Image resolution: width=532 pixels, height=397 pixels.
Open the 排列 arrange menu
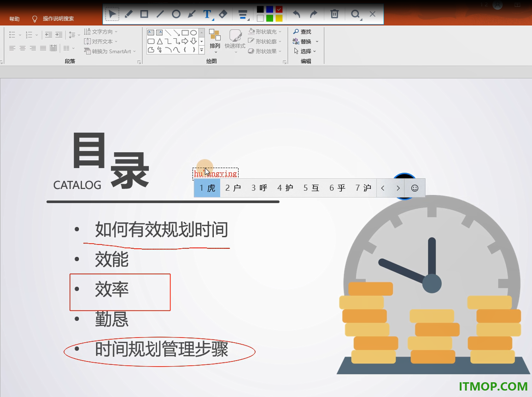(x=215, y=41)
